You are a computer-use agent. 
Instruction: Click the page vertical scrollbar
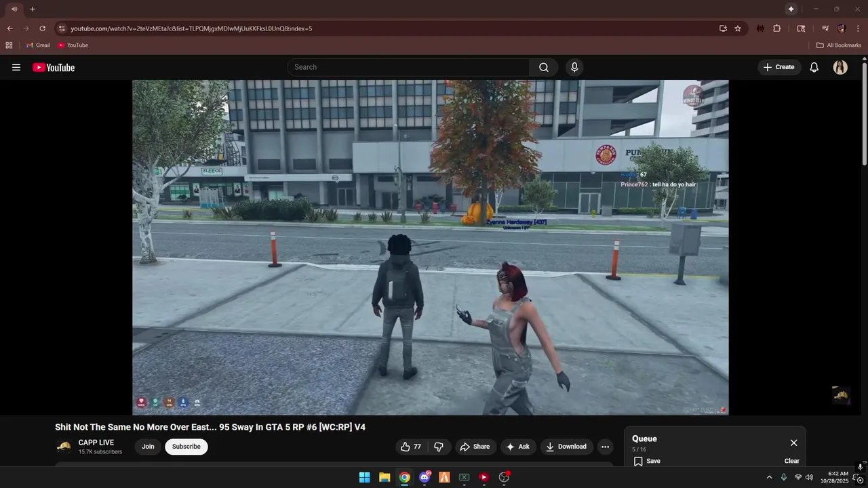pyautogui.click(x=865, y=113)
